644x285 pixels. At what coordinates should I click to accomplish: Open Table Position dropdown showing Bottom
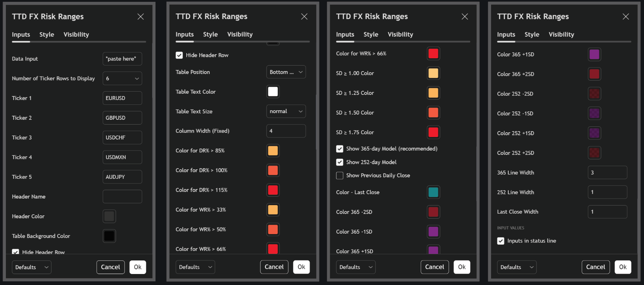tap(286, 72)
